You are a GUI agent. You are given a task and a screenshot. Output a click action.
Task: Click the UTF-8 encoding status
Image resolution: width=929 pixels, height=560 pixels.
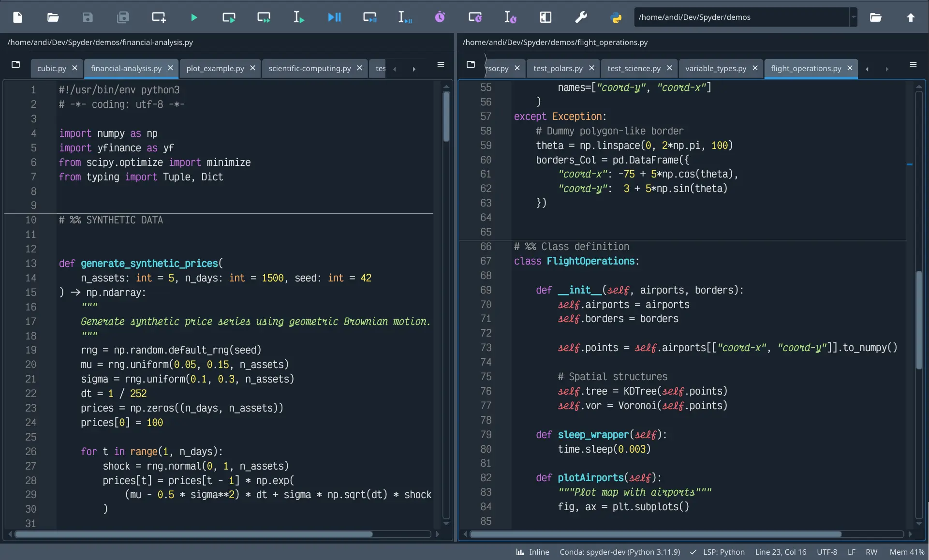[827, 552]
